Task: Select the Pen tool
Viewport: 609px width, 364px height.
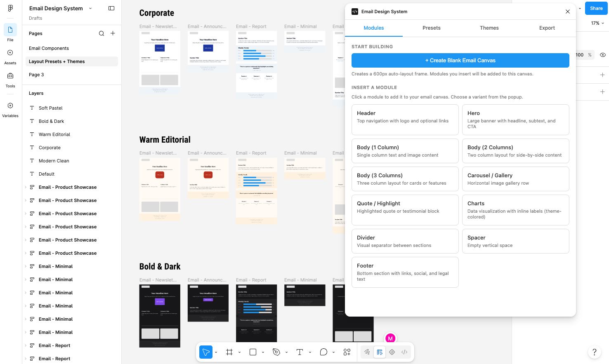Action: [x=276, y=352]
